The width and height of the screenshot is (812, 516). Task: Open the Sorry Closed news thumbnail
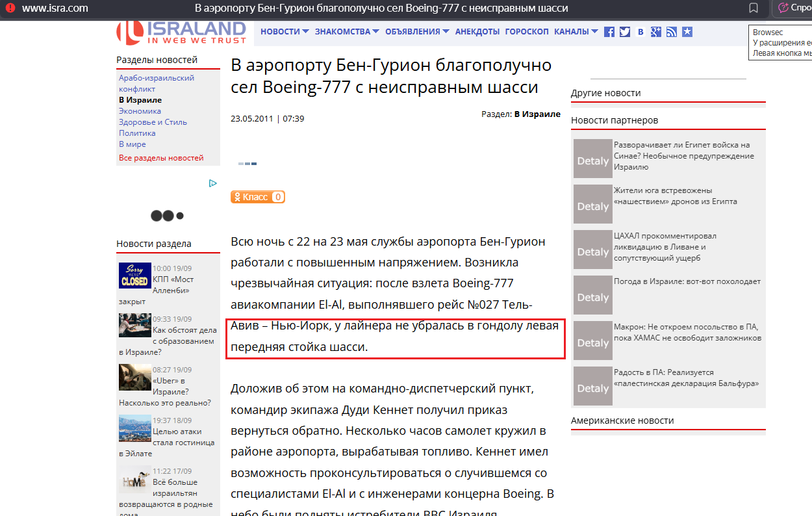coord(135,275)
